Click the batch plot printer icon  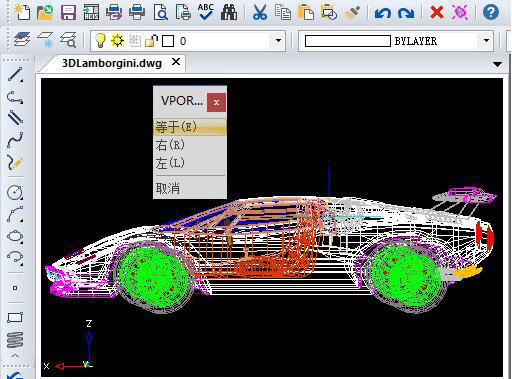[114, 12]
